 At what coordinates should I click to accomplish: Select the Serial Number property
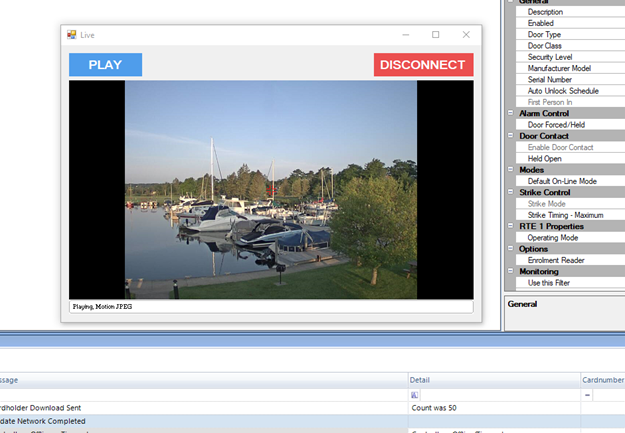570,79
